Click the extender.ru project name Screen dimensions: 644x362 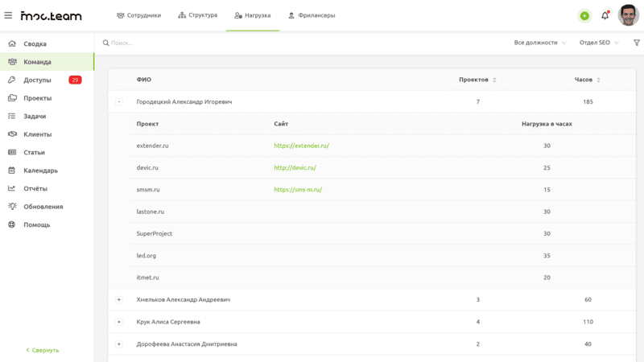coord(152,146)
